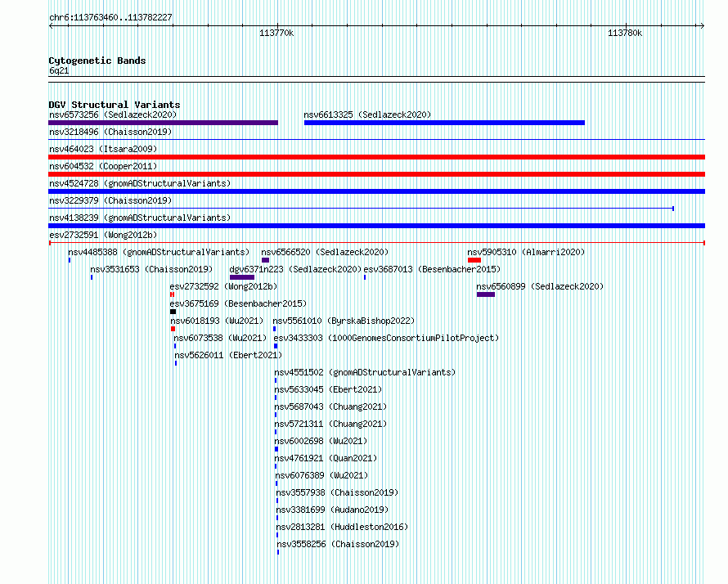Click the 113770k ruler position label
The image size is (728, 584).
276,33
